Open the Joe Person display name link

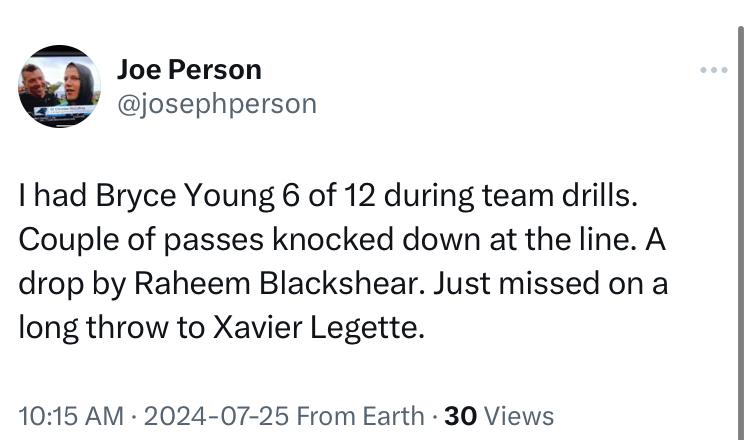point(189,69)
